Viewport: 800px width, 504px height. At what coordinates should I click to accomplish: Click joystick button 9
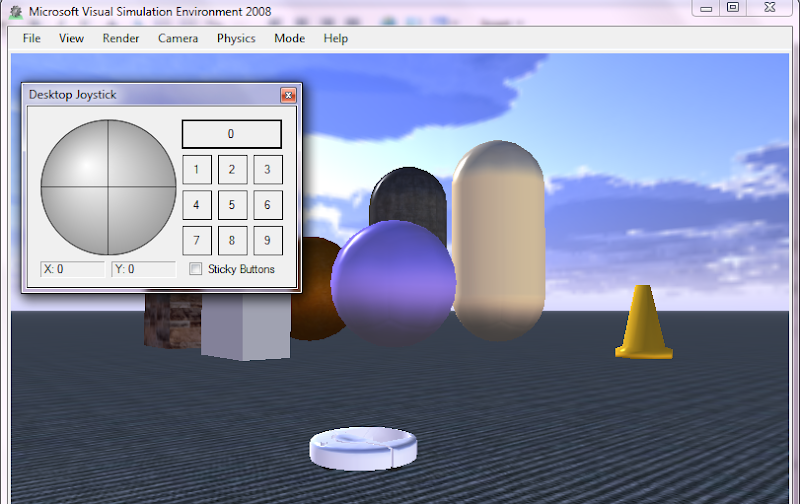pos(268,241)
